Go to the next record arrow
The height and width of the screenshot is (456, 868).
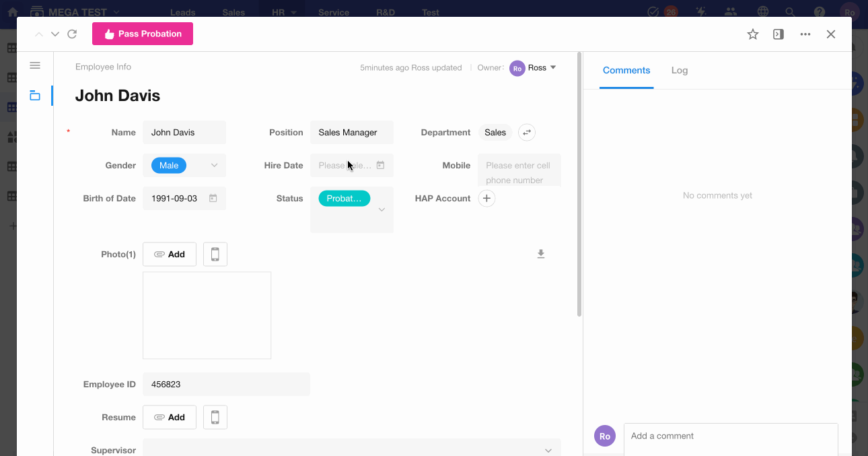(55, 34)
